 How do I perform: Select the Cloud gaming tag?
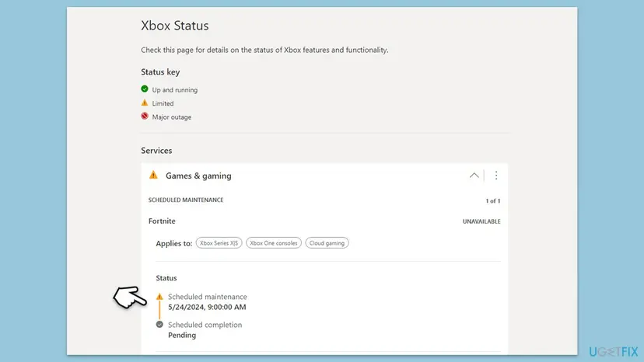[327, 243]
